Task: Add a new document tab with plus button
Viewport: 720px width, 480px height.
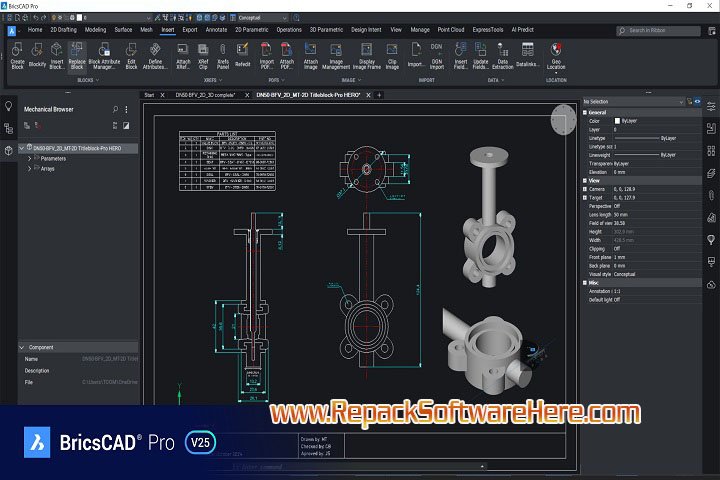Action: [379, 95]
